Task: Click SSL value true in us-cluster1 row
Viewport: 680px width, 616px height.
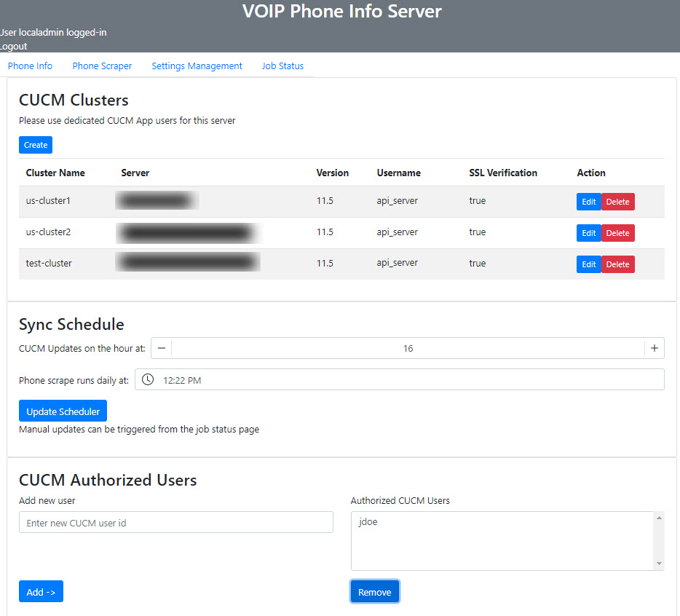Action: pyautogui.click(x=477, y=200)
